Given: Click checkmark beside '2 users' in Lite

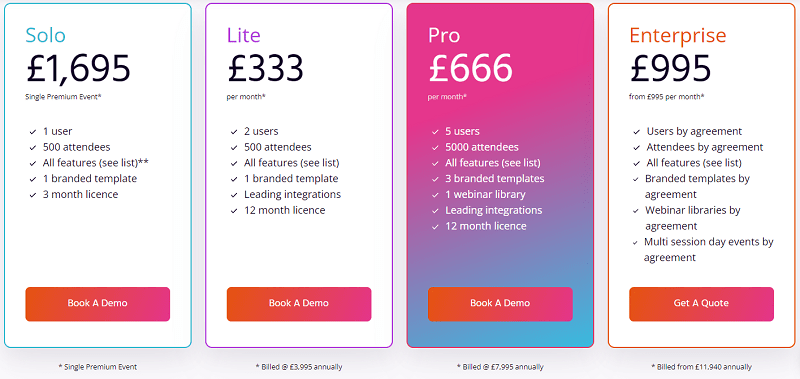Looking at the screenshot, I should pyautogui.click(x=234, y=132).
